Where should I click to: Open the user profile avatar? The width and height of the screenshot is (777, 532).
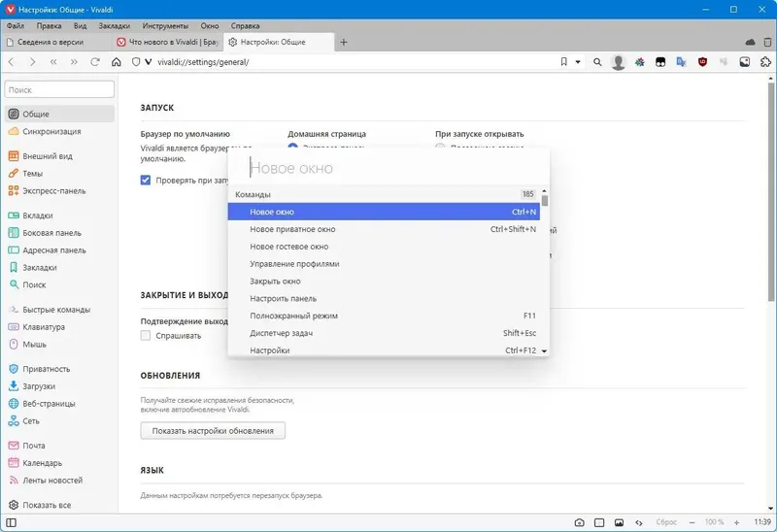pyautogui.click(x=618, y=62)
